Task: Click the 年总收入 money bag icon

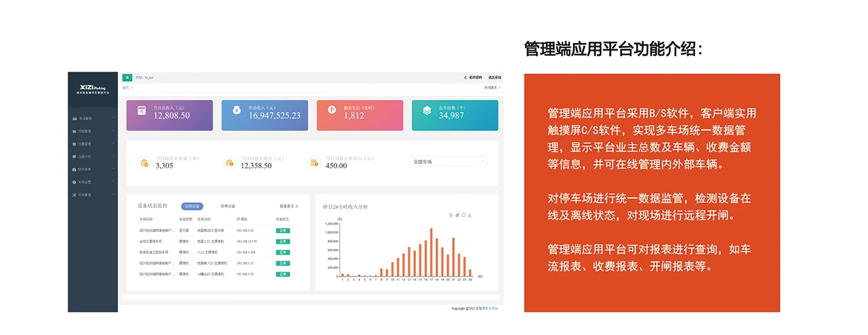Action: (236, 111)
